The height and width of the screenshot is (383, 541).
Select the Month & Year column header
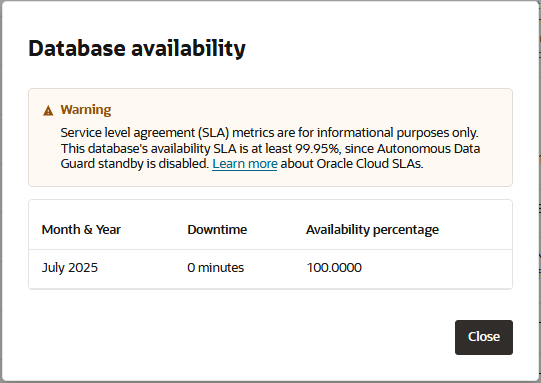(81, 229)
